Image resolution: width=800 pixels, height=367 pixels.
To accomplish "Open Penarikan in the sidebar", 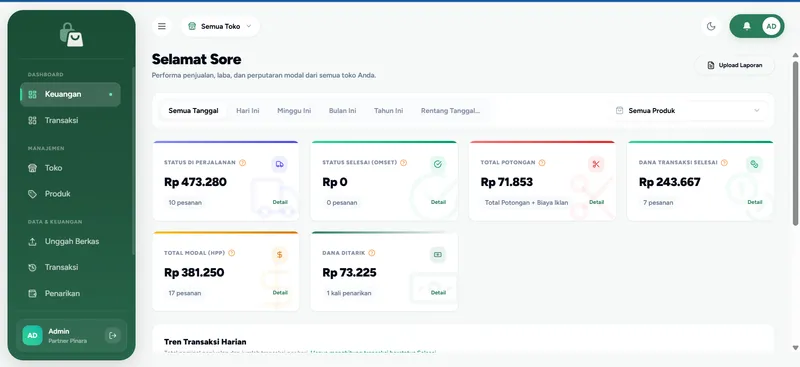I will pos(70,293).
